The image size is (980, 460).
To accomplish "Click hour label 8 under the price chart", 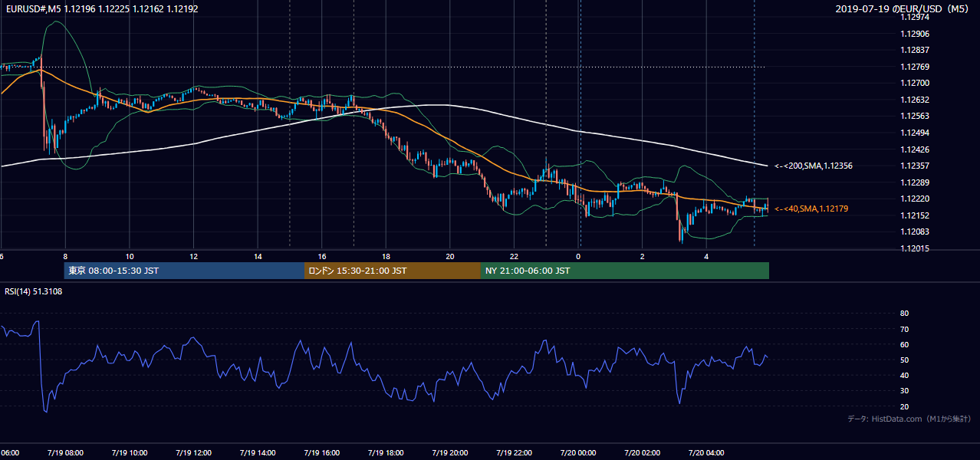I will 65,256.
